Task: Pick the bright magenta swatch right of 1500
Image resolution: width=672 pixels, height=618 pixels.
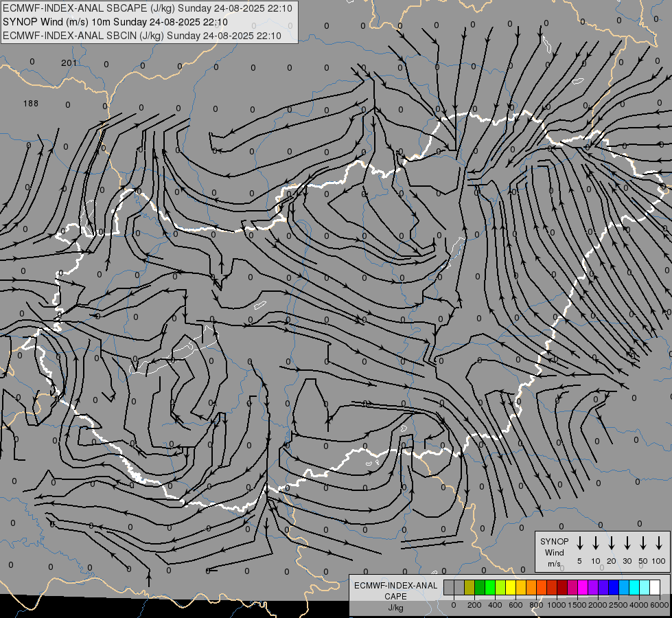Action: click(583, 587)
